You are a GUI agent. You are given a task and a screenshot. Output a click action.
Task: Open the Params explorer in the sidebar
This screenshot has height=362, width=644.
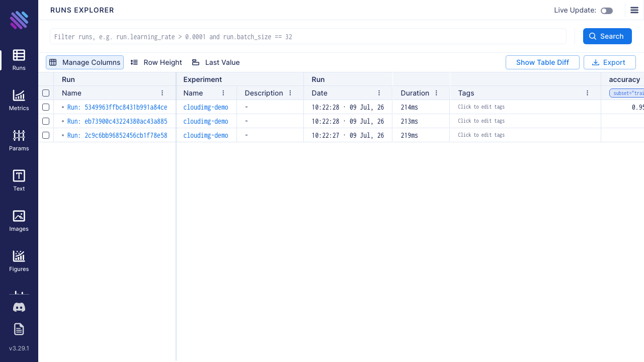click(19, 140)
